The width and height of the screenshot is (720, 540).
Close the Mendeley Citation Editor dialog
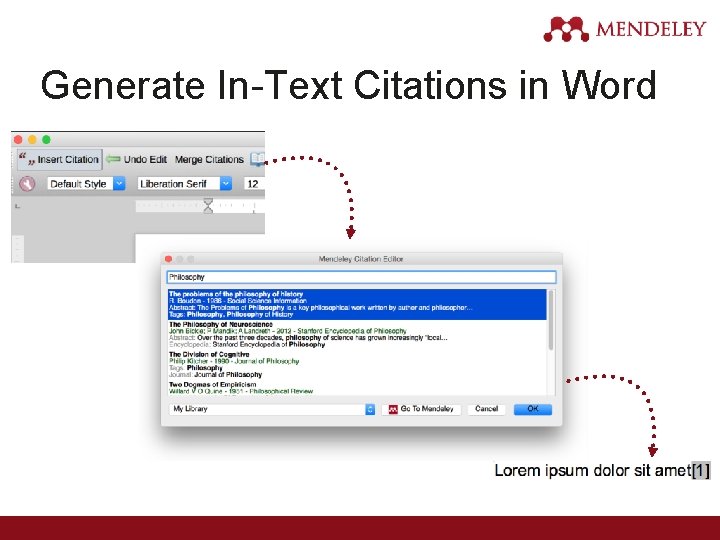click(169, 259)
